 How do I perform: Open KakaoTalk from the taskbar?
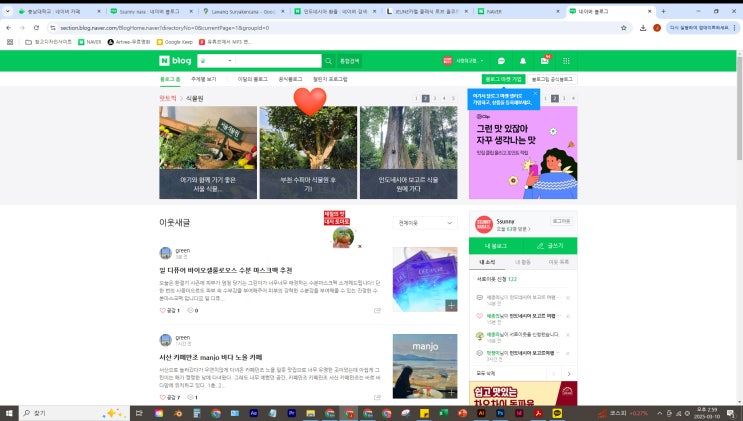click(x=557, y=413)
